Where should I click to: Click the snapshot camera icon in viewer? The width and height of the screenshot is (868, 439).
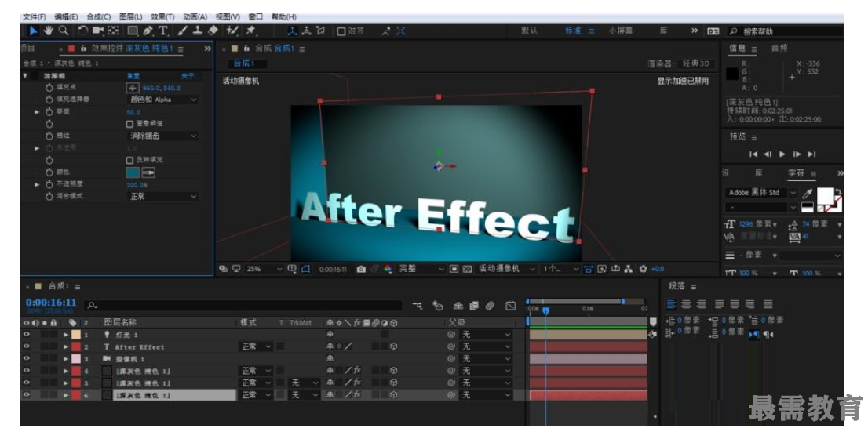coord(361,269)
